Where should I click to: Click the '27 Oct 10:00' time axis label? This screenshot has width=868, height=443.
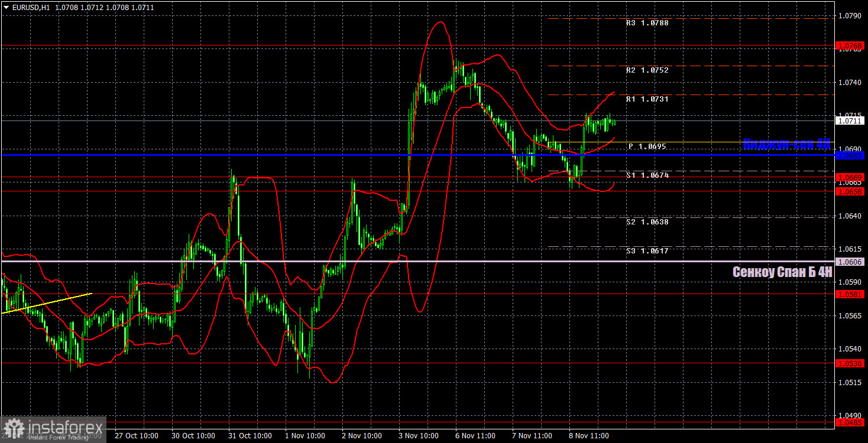(137, 436)
